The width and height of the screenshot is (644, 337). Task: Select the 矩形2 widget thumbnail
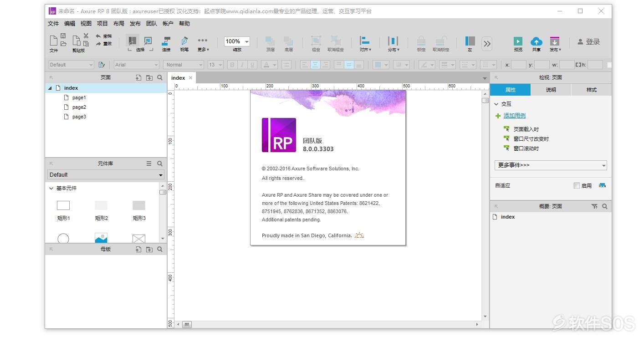(101, 205)
